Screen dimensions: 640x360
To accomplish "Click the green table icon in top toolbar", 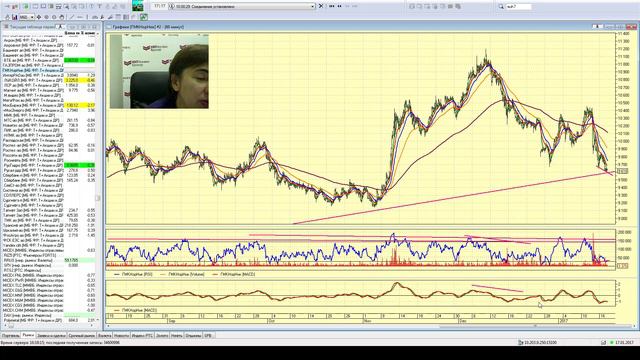I will tap(26, 7).
